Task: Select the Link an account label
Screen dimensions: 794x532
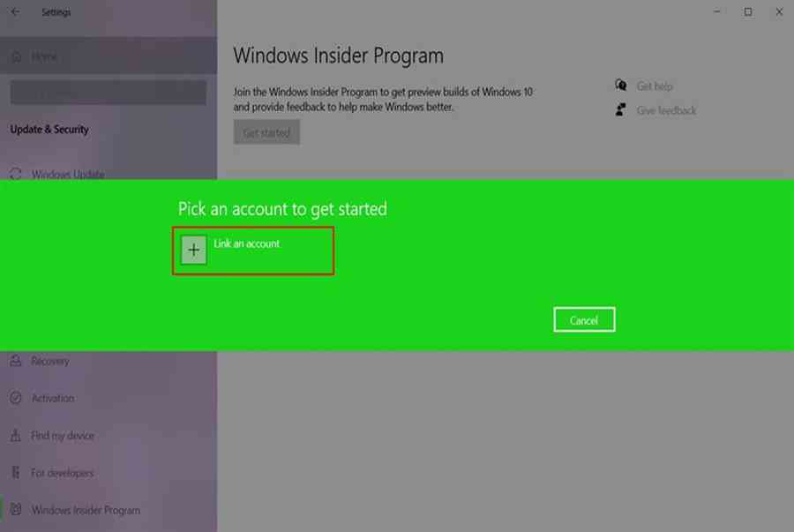Action: pos(246,244)
